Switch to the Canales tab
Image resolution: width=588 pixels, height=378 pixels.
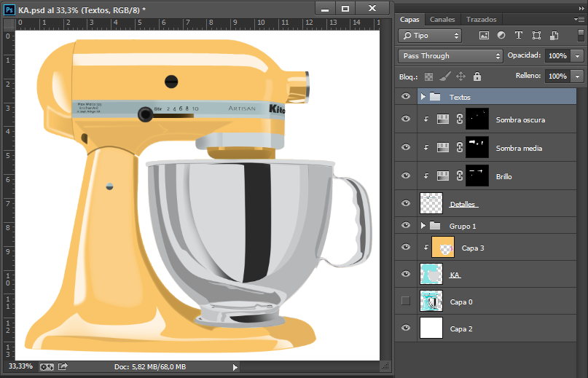click(442, 19)
